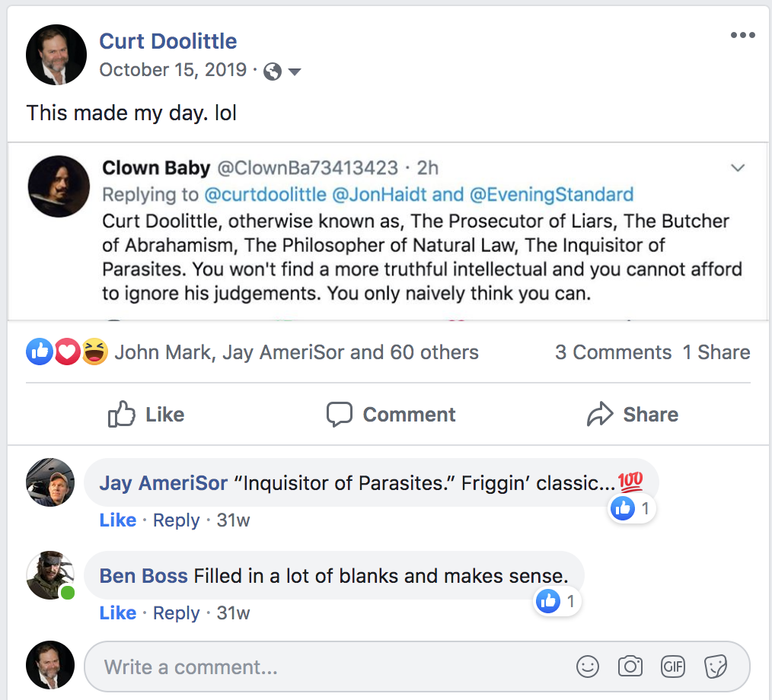Reply to Ben Boss's comment

[176, 612]
